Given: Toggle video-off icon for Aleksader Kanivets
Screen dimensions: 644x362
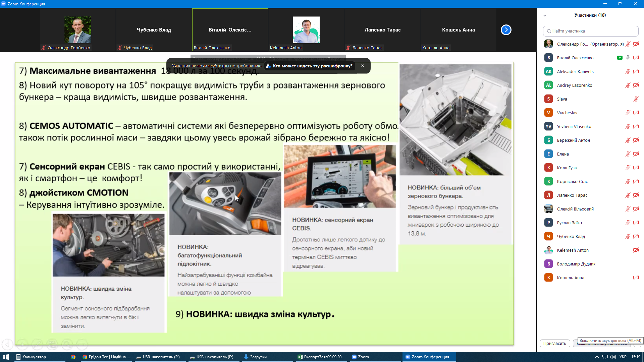Looking at the screenshot, I should point(636,71).
